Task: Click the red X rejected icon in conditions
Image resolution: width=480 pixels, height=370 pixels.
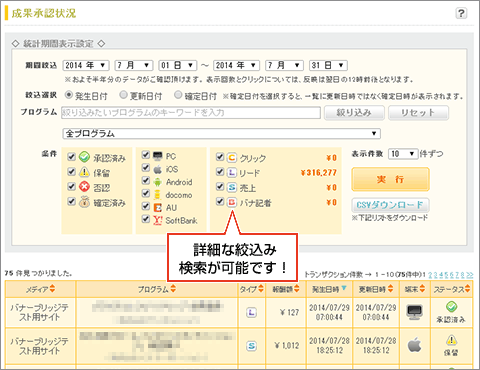Action: click(85, 186)
